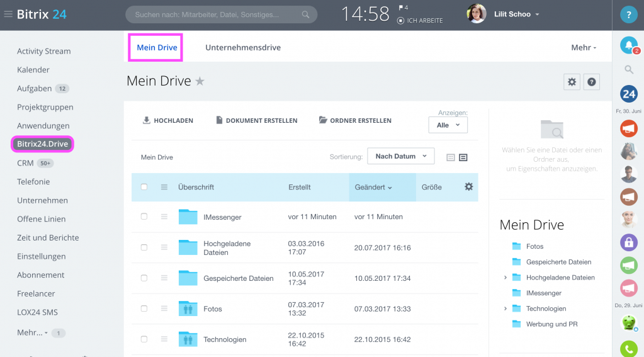The height and width of the screenshot is (357, 644).
Task: Open the notifications bell icon
Action: point(628,45)
